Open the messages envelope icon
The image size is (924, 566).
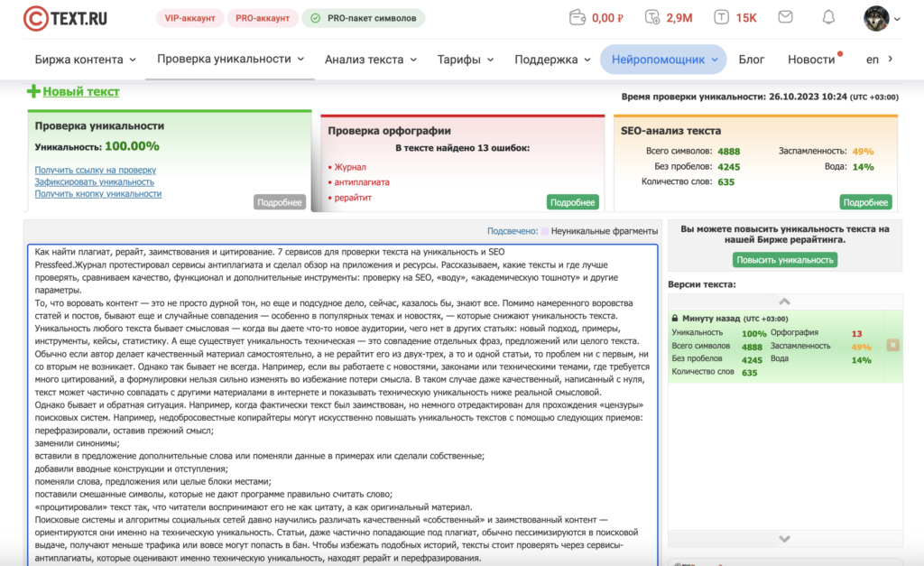pos(785,17)
